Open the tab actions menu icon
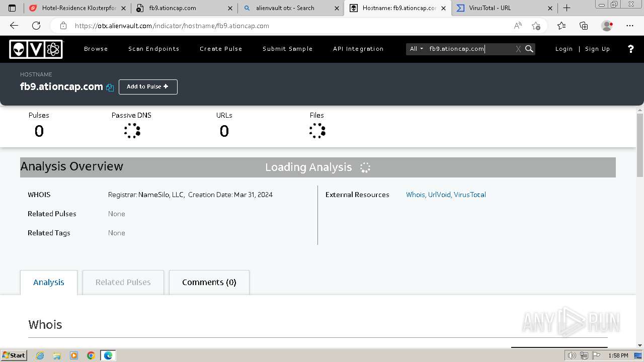 [x=12, y=8]
